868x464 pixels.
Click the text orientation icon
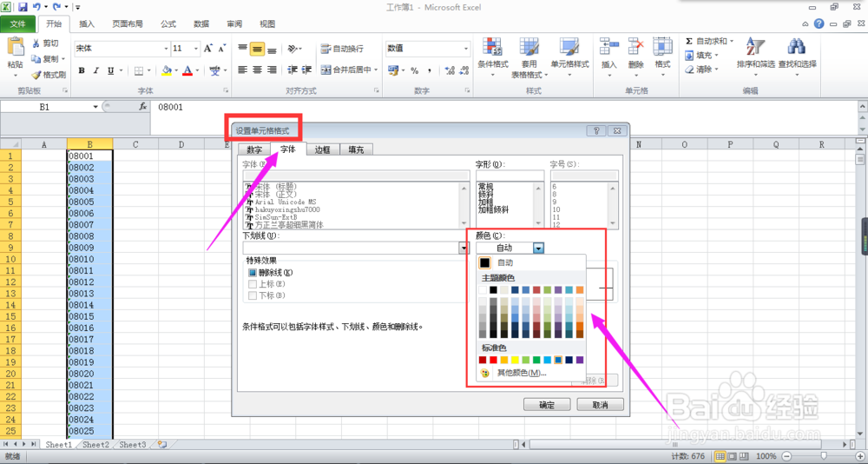coord(293,49)
